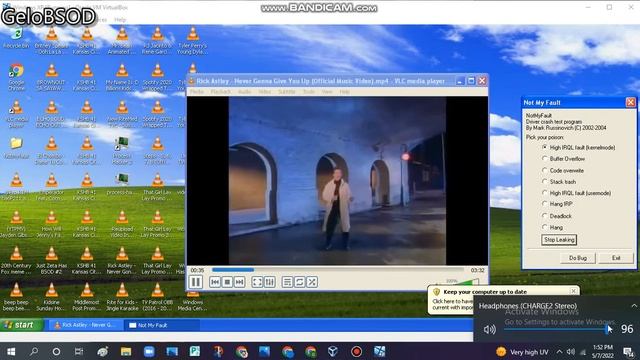The width and height of the screenshot is (640, 360).
Task: Open the Media menu in VLC
Action: (197, 92)
